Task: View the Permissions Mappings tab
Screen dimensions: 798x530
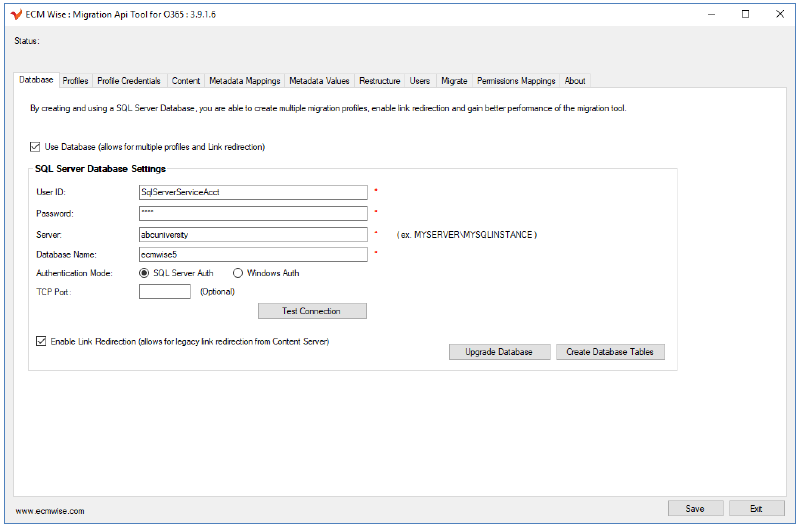Action: point(516,81)
